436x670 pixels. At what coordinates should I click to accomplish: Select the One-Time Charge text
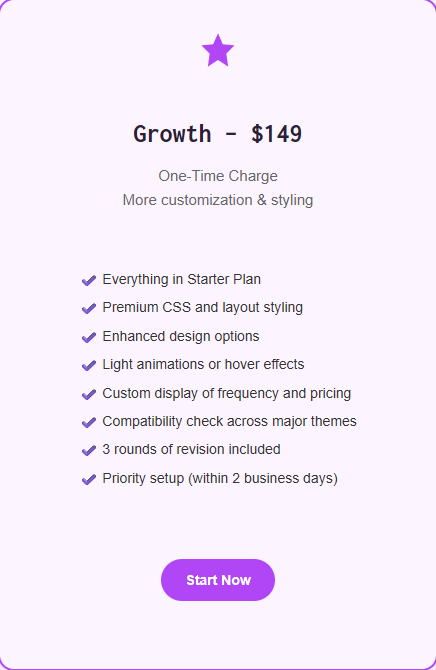(x=218, y=176)
